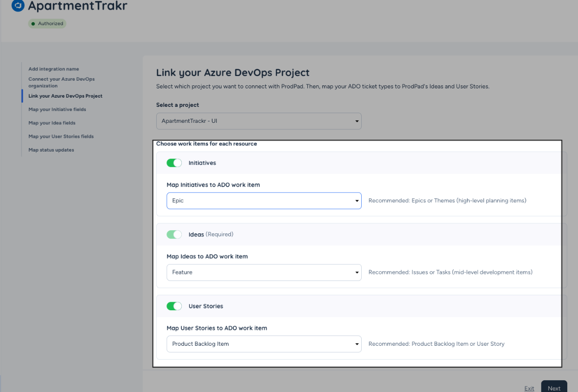Go to Map status updates step
Screen dimensions: 578x392
tap(51, 150)
